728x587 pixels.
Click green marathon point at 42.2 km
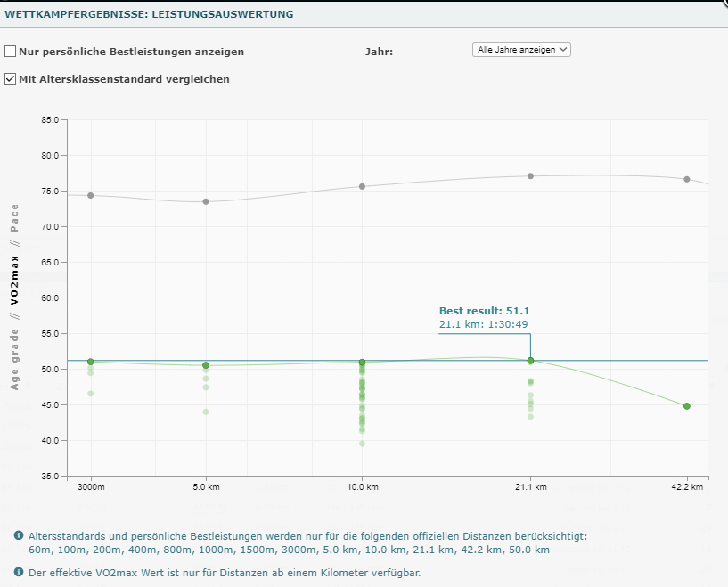pos(687,406)
